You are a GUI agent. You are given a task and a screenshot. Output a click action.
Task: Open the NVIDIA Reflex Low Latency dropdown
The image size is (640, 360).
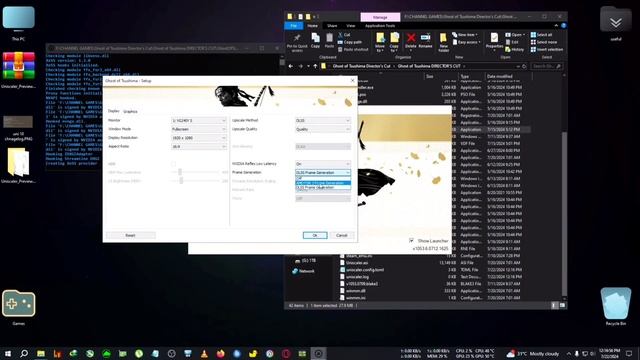(323, 164)
